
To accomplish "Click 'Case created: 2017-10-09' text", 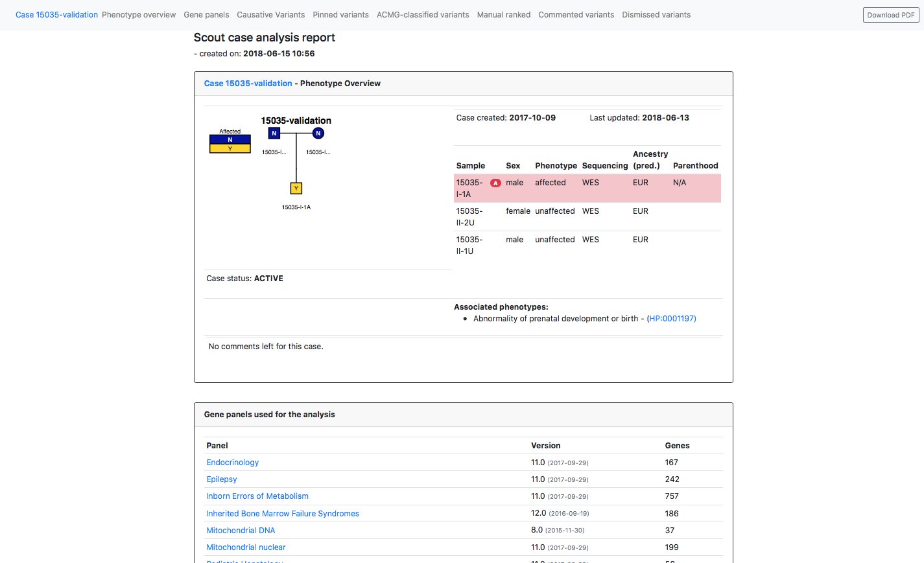I will coord(506,118).
